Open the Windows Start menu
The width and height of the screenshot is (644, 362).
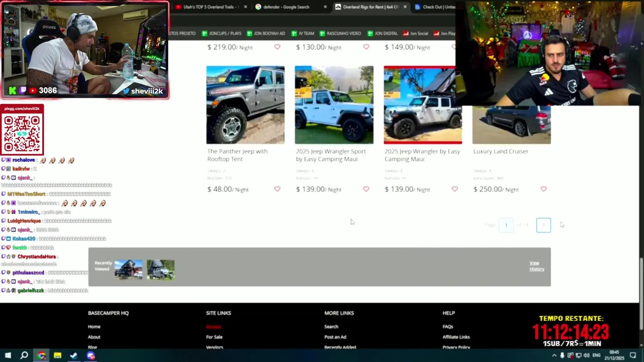[8, 355]
